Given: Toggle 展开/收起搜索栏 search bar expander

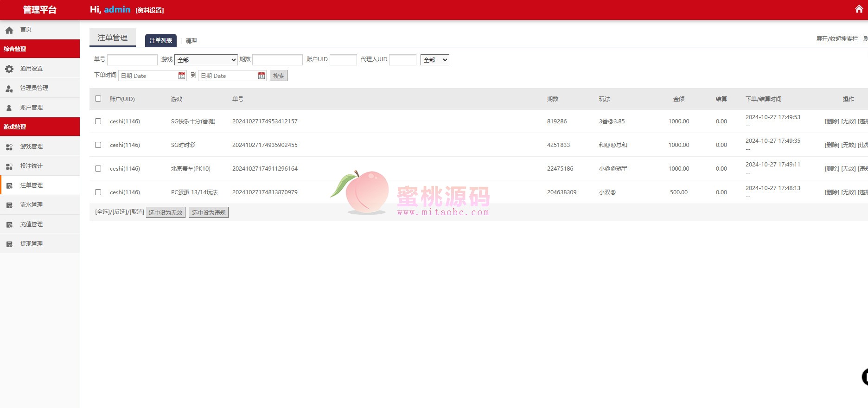Looking at the screenshot, I should coord(836,39).
